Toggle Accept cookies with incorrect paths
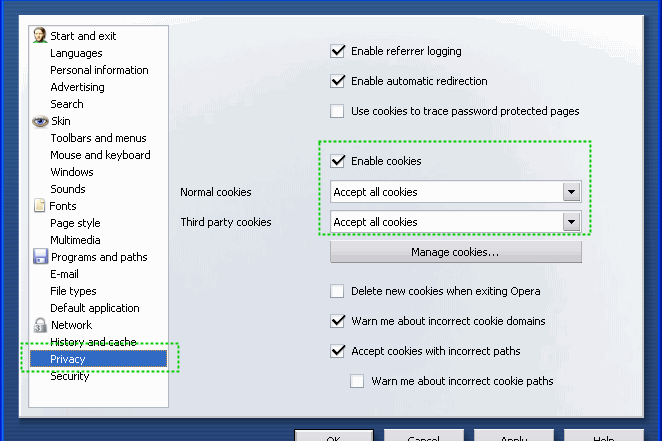Screen dimensions: 662x441 click(338, 351)
